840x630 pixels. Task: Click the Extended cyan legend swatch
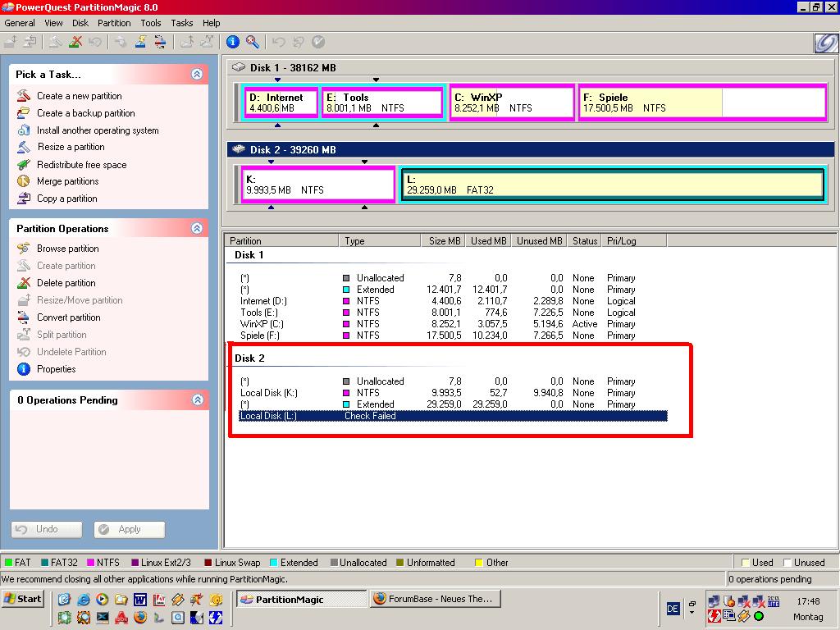274,563
